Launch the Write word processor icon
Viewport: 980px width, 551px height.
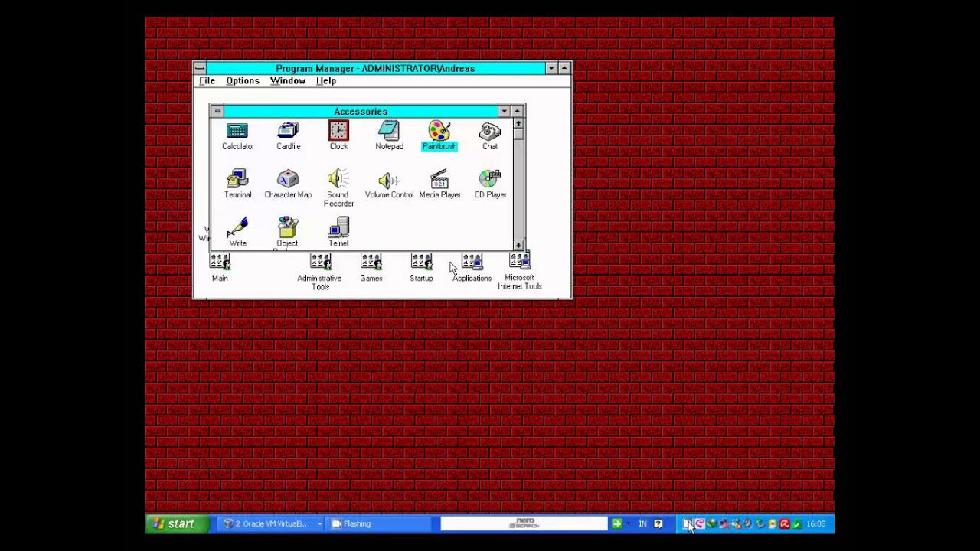click(237, 233)
